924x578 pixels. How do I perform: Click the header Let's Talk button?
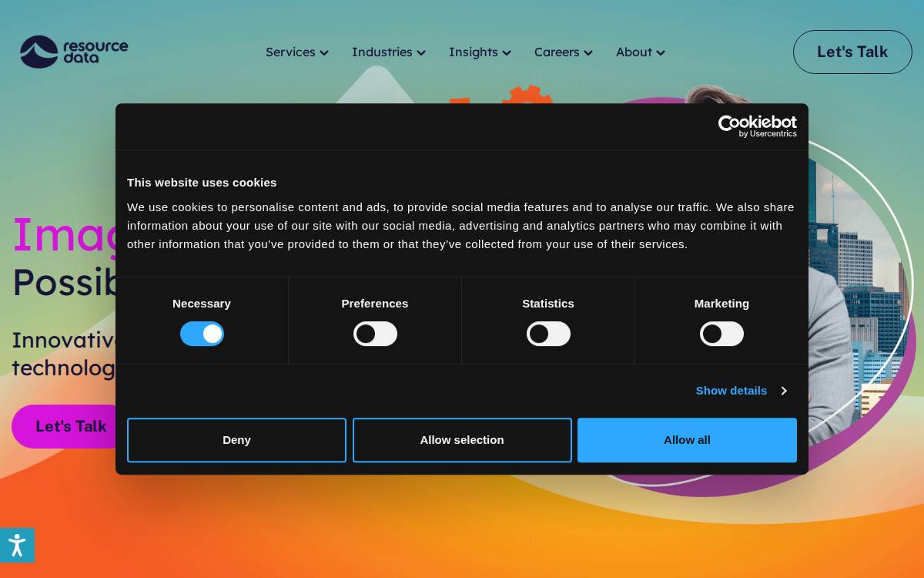pos(852,52)
